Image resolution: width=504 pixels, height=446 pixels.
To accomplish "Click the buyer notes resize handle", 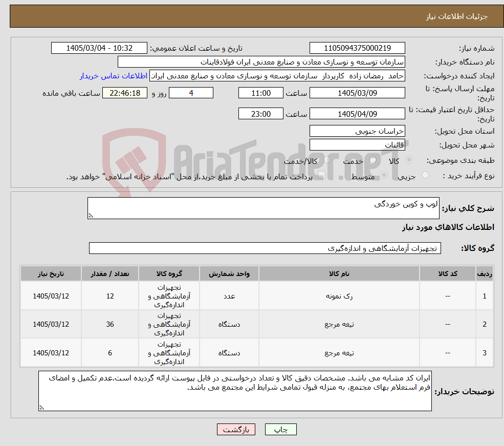I will click(x=41, y=408).
